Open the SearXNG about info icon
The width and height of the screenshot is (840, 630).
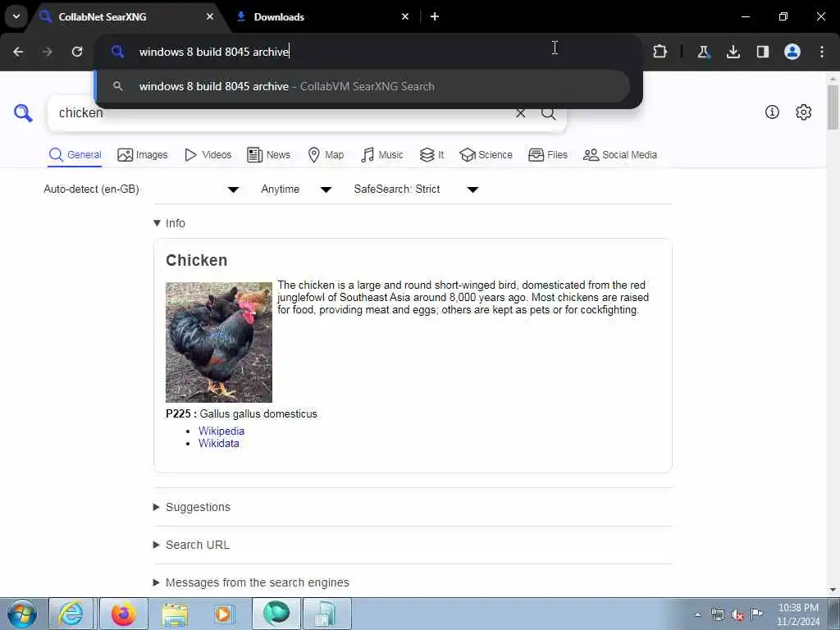(x=772, y=112)
